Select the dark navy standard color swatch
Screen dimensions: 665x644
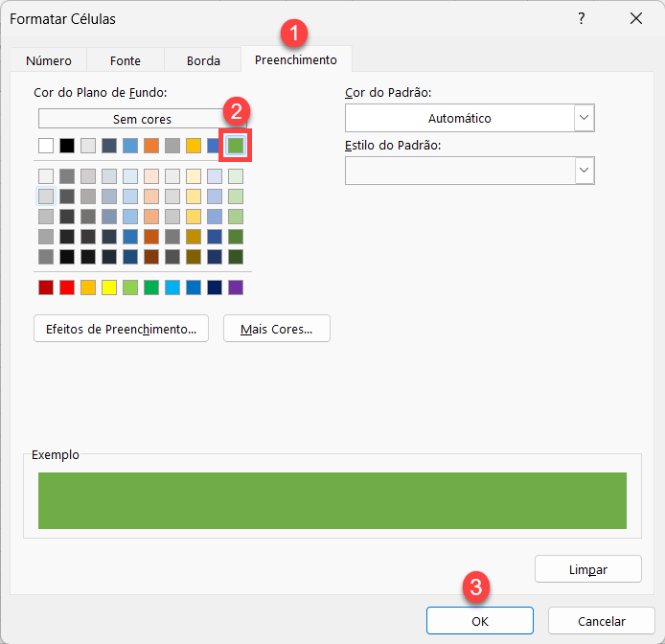(x=215, y=287)
